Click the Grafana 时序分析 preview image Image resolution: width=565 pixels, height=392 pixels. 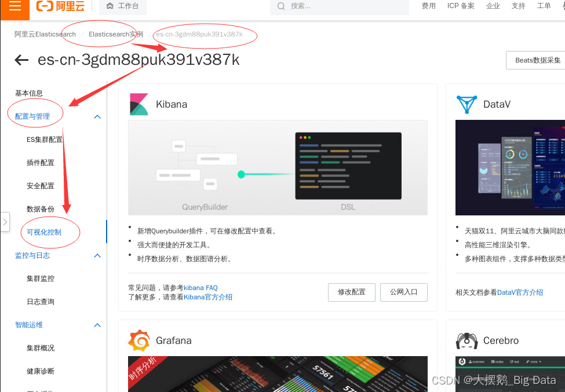(278, 374)
